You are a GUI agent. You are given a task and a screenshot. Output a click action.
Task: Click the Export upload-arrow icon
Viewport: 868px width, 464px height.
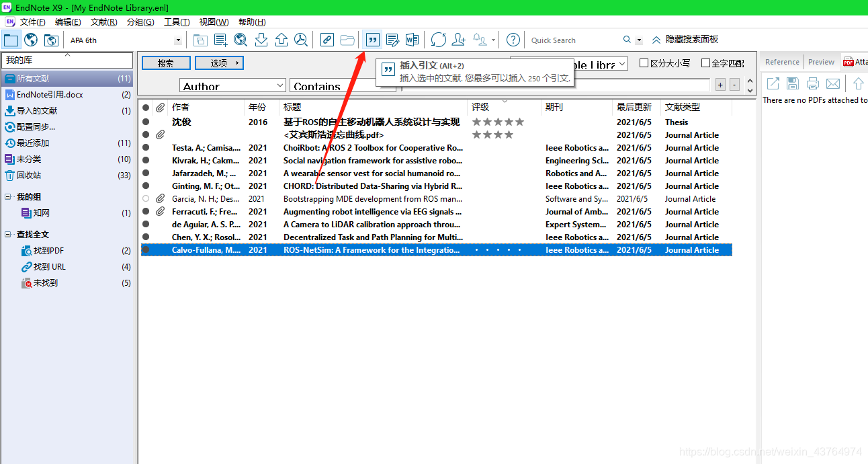(281, 40)
